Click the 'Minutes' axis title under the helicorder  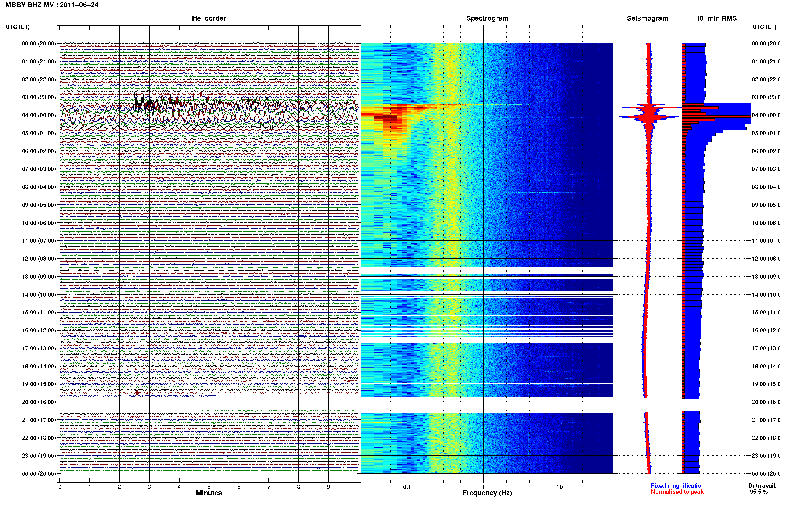(209, 493)
